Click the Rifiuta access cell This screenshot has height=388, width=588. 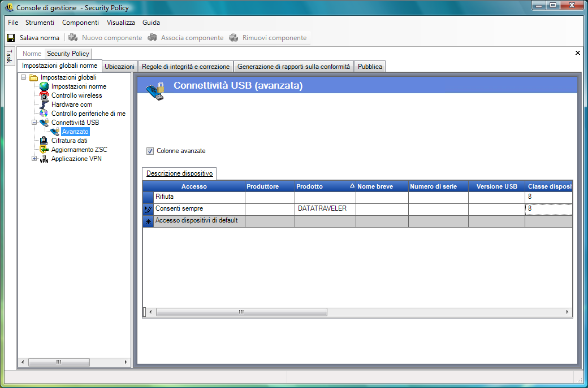tap(199, 198)
